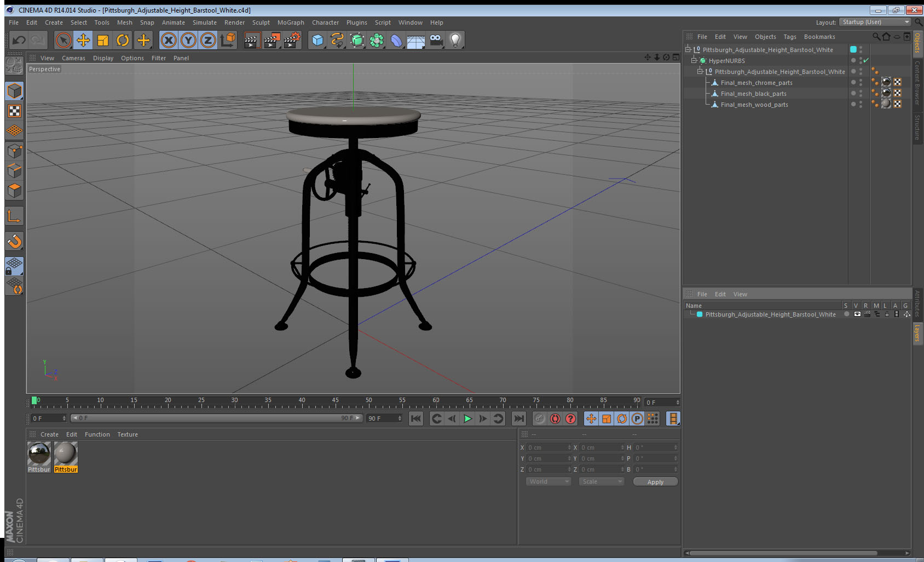Viewport: 924px width, 562px height.
Task: Go to start of animation
Action: (416, 418)
